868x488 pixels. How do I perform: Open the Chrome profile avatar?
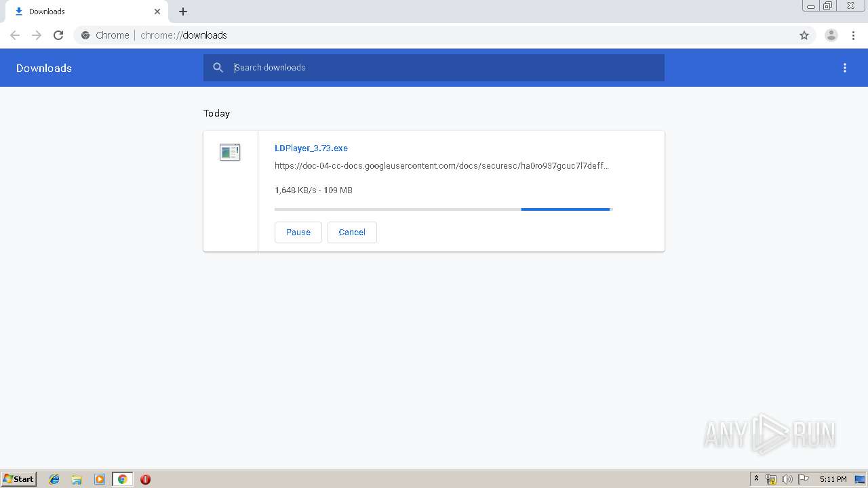tap(831, 35)
